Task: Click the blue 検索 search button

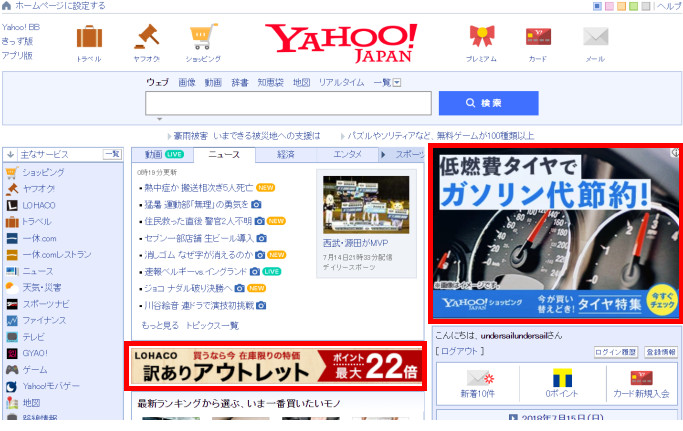Action: pos(488,103)
